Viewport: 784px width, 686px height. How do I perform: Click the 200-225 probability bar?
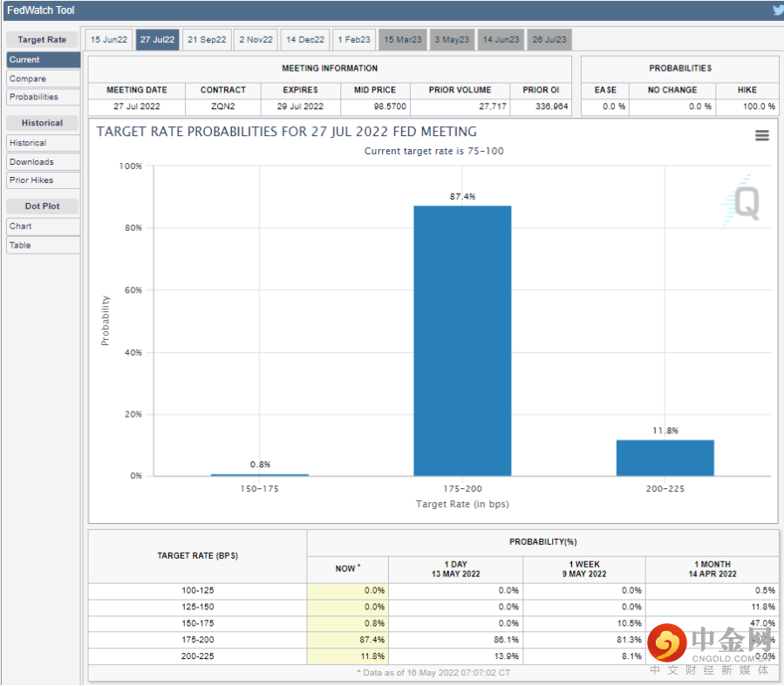click(665, 458)
